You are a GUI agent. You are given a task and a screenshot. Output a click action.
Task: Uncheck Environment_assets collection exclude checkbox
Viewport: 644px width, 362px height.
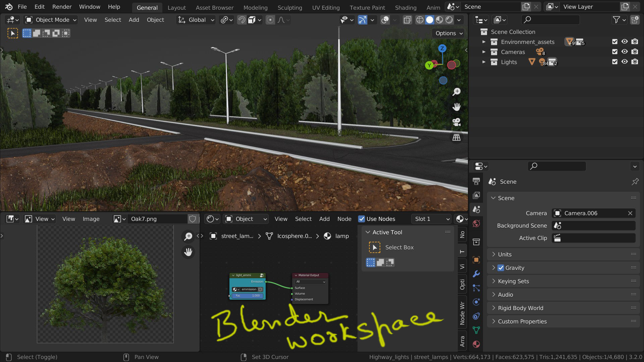click(x=614, y=42)
